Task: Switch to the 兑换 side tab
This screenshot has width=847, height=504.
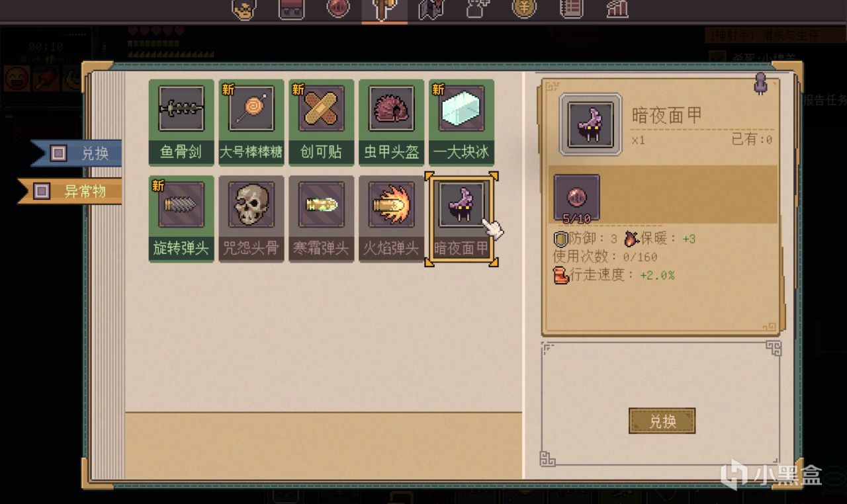Action: [x=77, y=153]
